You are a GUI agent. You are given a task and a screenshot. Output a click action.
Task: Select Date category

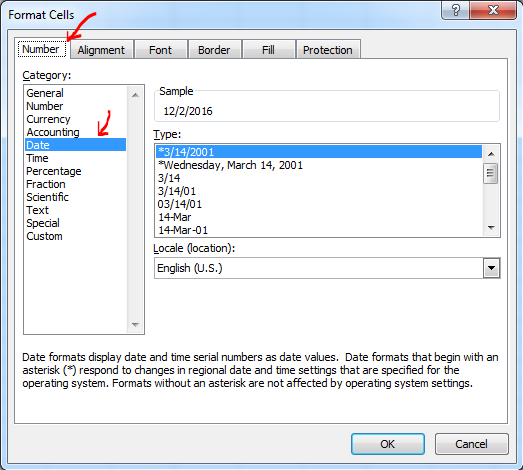click(x=76, y=145)
